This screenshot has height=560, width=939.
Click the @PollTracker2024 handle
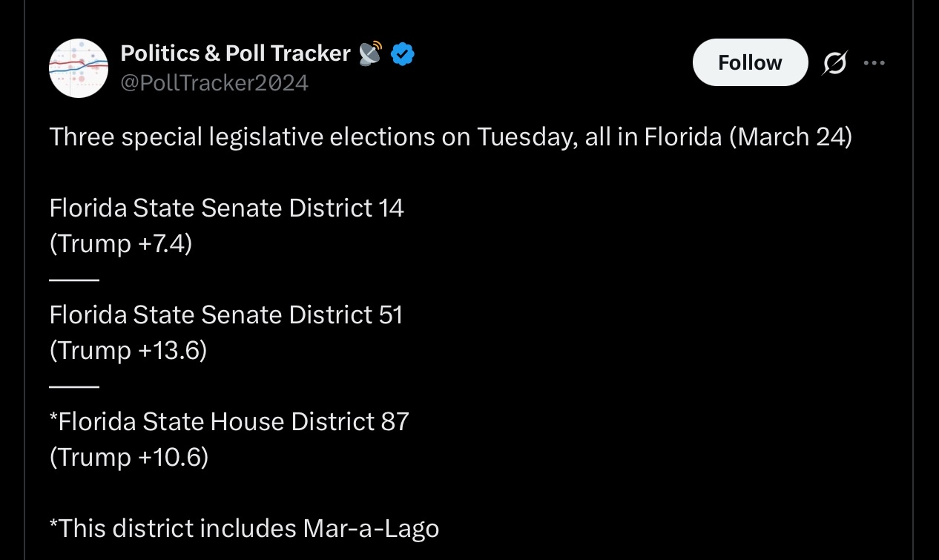pyautogui.click(x=214, y=82)
